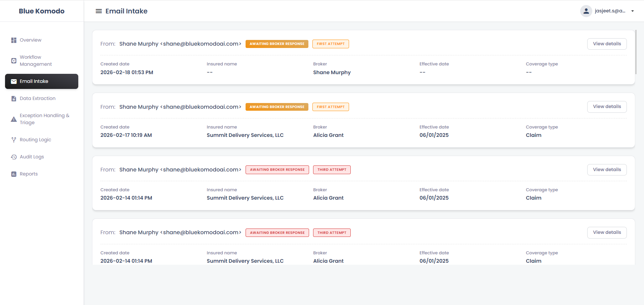Click the Routing Logic fork icon

14,140
